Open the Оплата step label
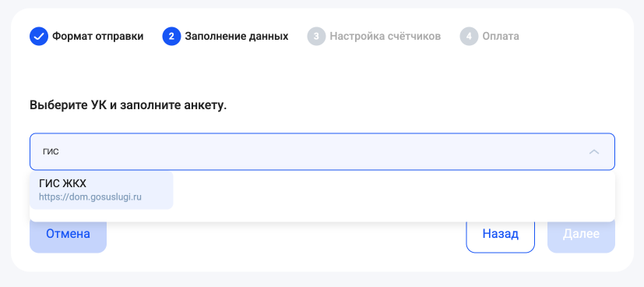Viewport: 644px width, 287px height. [501, 36]
